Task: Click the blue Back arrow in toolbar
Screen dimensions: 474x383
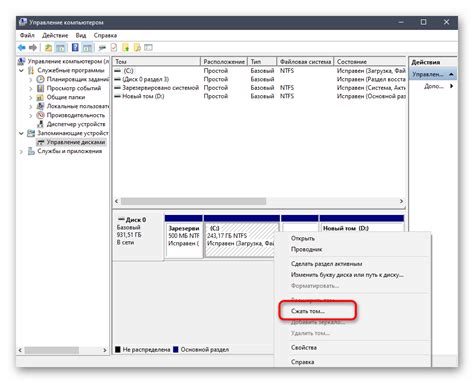Action: tap(22, 48)
